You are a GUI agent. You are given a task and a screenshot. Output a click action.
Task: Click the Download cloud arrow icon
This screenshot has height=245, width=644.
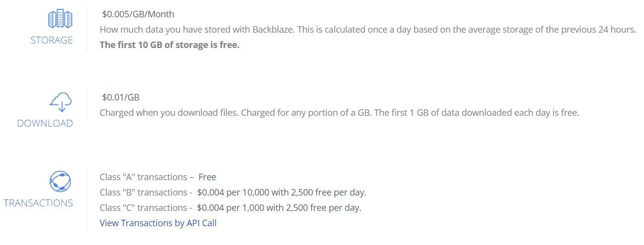point(61,102)
